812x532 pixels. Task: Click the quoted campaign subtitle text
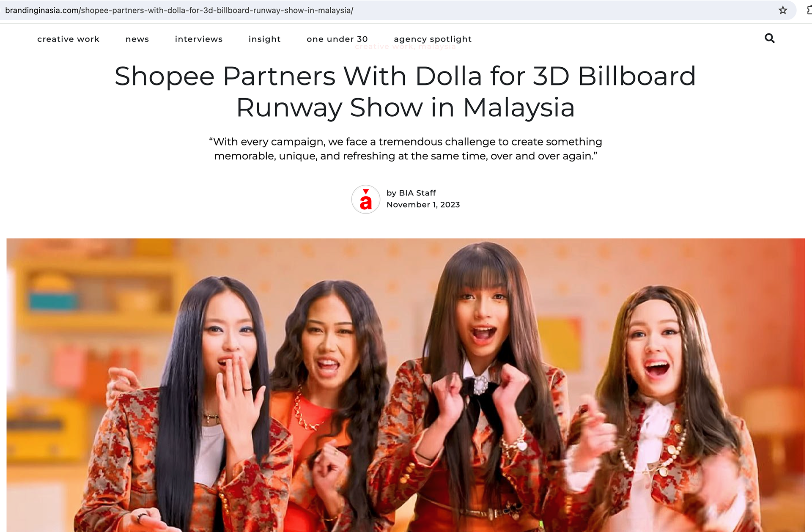406,149
